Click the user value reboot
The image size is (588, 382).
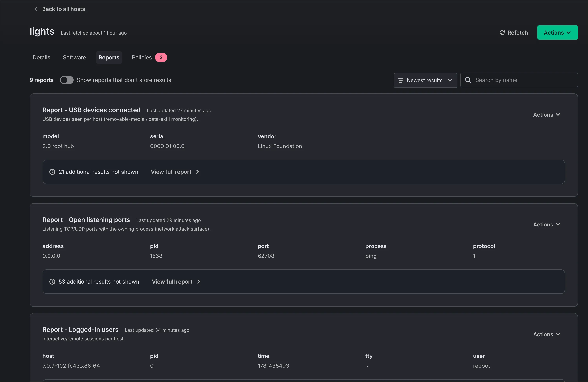pos(481,366)
